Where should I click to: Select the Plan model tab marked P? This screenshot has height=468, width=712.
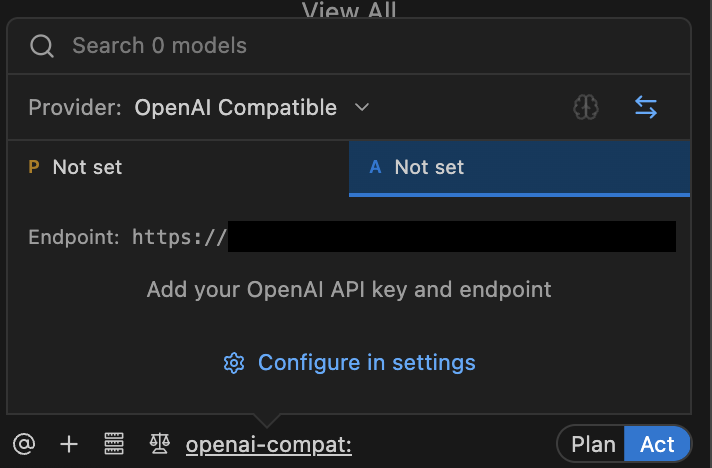[178, 168]
